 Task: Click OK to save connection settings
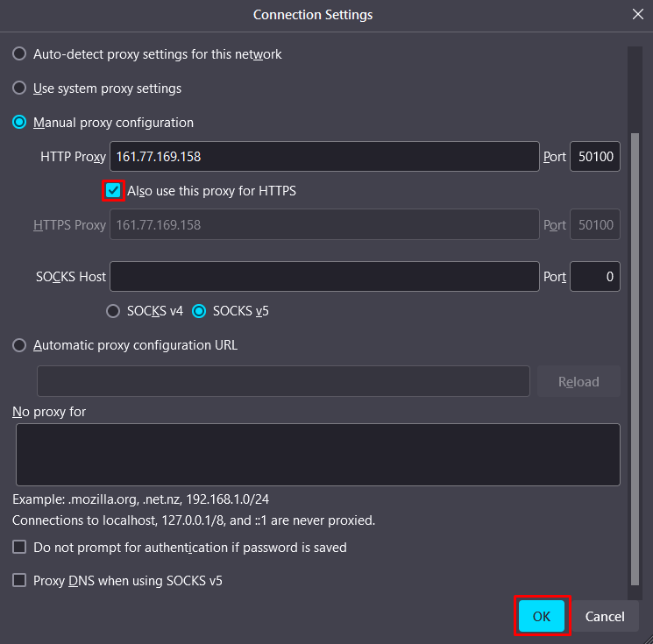pyautogui.click(x=542, y=616)
